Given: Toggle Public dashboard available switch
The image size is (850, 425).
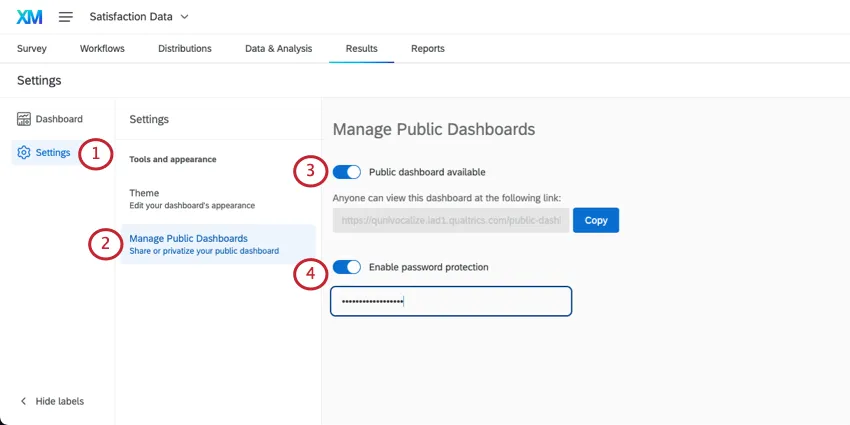Looking at the screenshot, I should point(346,172).
